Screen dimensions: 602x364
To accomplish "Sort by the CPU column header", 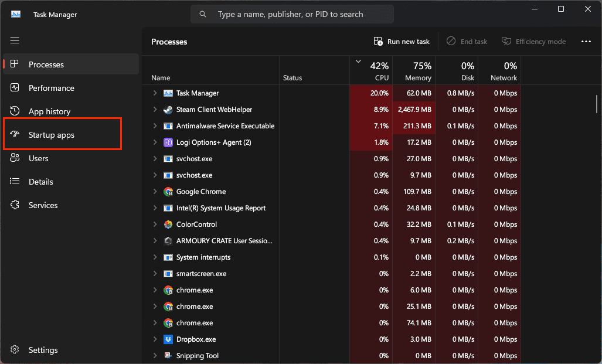I will coord(371,71).
